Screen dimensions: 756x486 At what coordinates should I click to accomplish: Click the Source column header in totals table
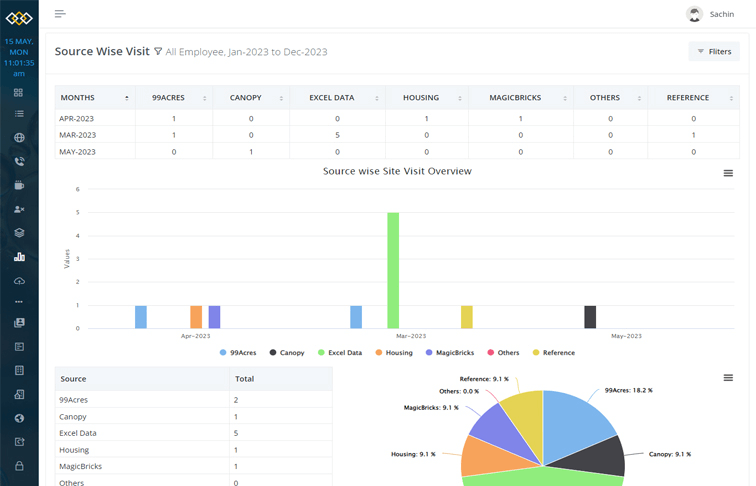pos(142,379)
